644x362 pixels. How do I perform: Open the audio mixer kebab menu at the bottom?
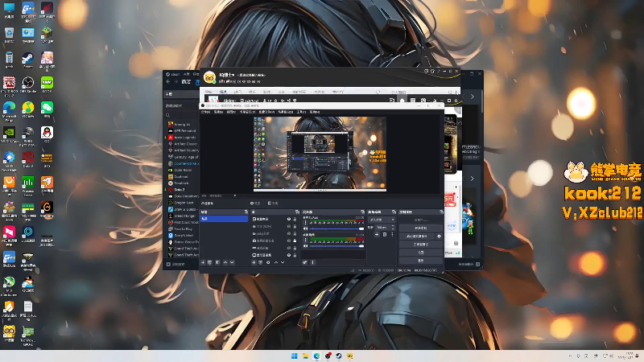[x=312, y=262]
